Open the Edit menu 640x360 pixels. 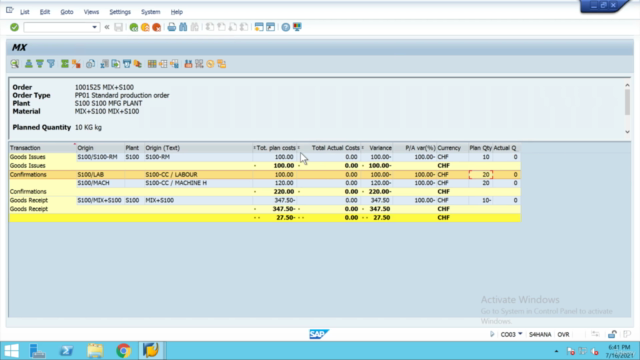44,12
